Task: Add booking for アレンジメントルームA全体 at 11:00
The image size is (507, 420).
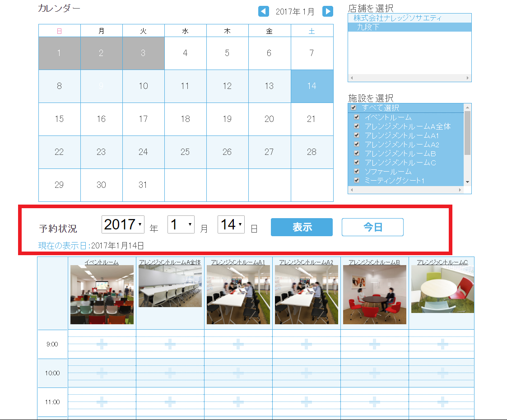Action: tap(170, 402)
